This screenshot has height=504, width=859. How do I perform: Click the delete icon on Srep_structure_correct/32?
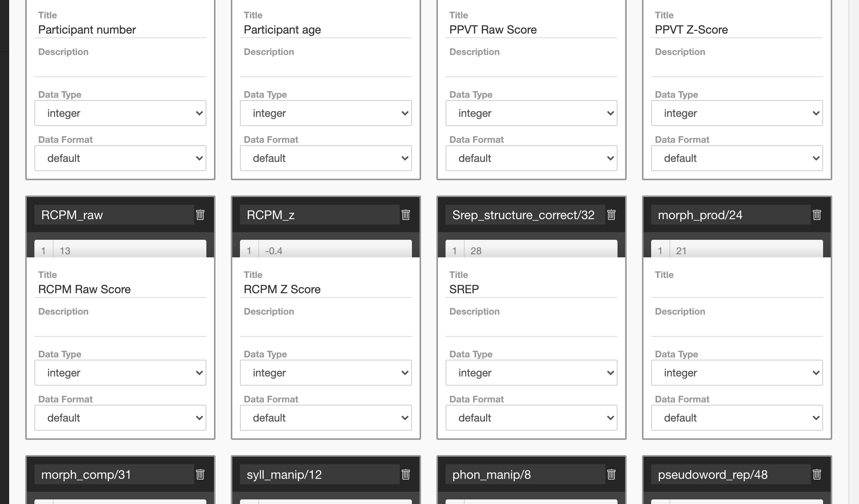[x=612, y=215]
